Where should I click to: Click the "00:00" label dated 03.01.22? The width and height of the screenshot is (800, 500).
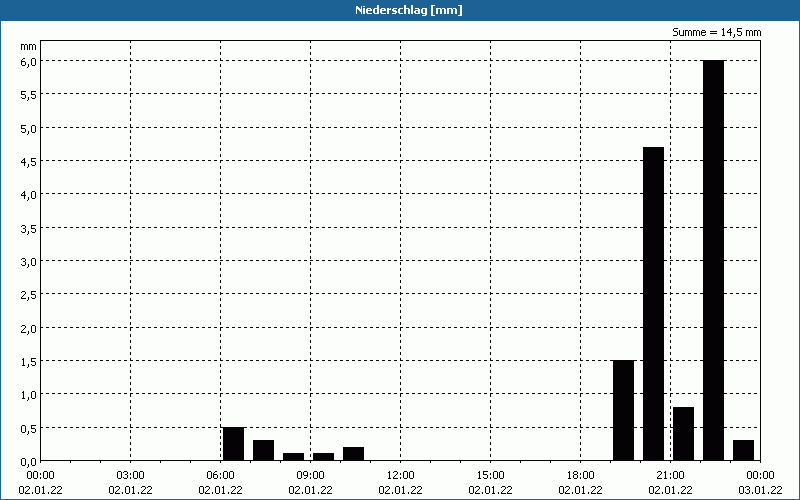coord(760,476)
